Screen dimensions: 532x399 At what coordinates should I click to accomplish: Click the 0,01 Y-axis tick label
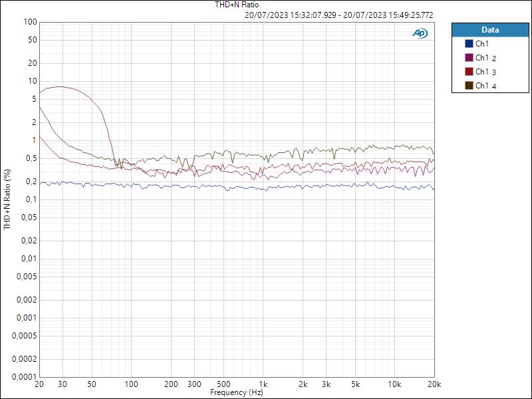tap(29, 259)
